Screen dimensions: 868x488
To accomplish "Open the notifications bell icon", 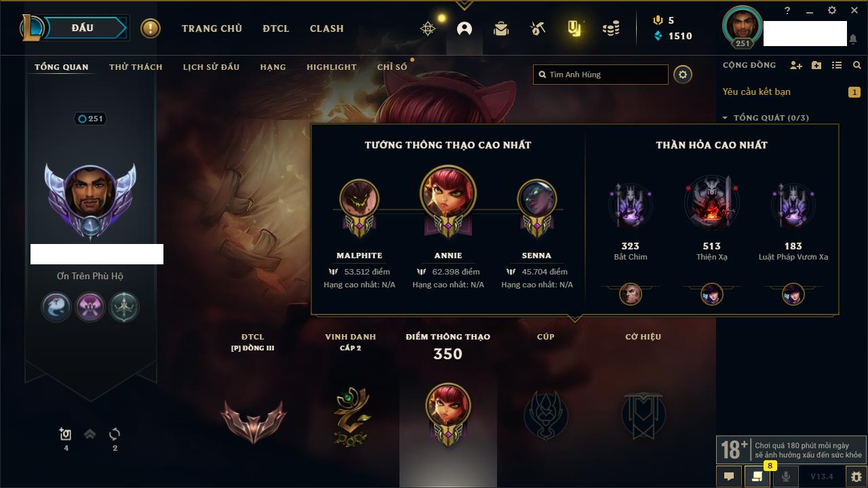I will 852,39.
